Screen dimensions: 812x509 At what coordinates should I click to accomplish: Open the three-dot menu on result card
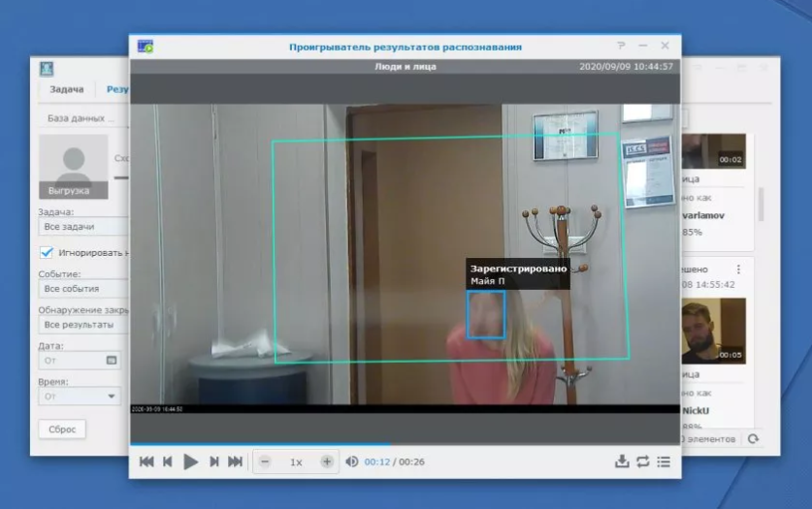(738, 270)
